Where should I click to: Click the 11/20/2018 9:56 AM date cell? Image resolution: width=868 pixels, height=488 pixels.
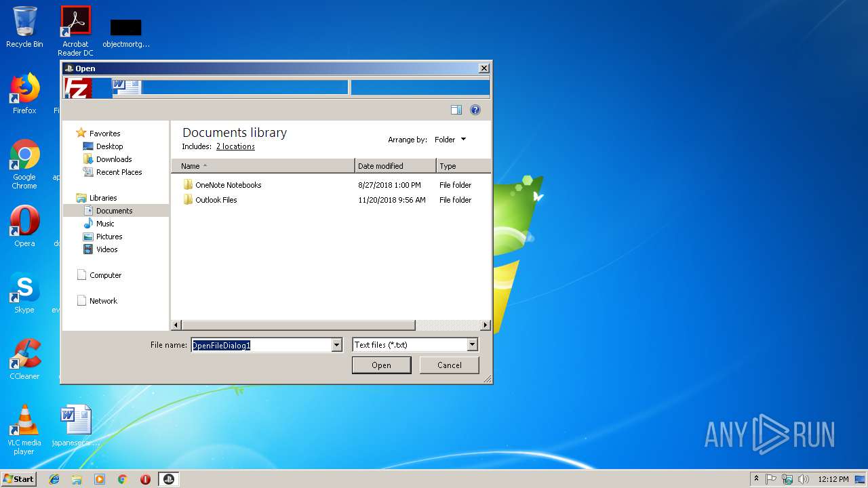pyautogui.click(x=392, y=200)
